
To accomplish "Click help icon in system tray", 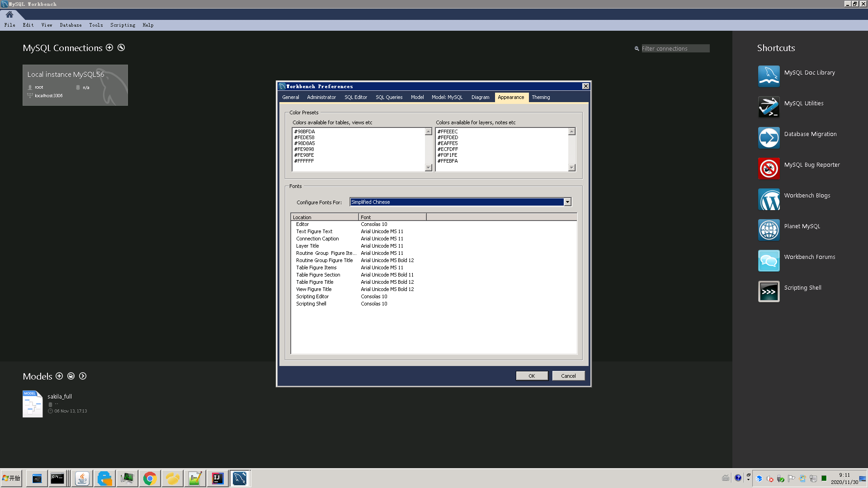I will point(738,478).
